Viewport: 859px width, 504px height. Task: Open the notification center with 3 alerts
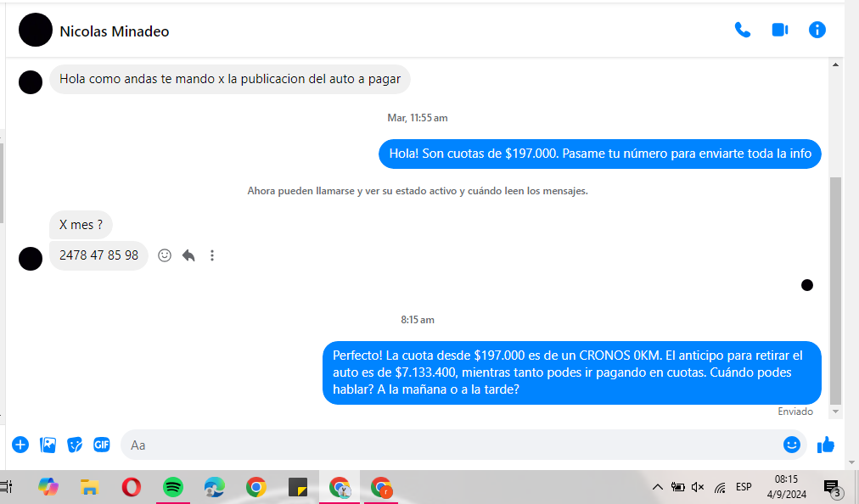[833, 488]
